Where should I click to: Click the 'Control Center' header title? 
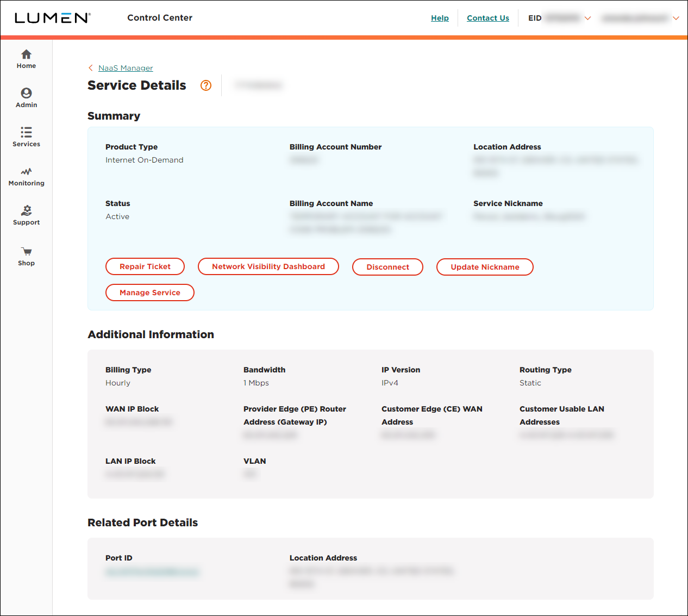click(x=160, y=17)
